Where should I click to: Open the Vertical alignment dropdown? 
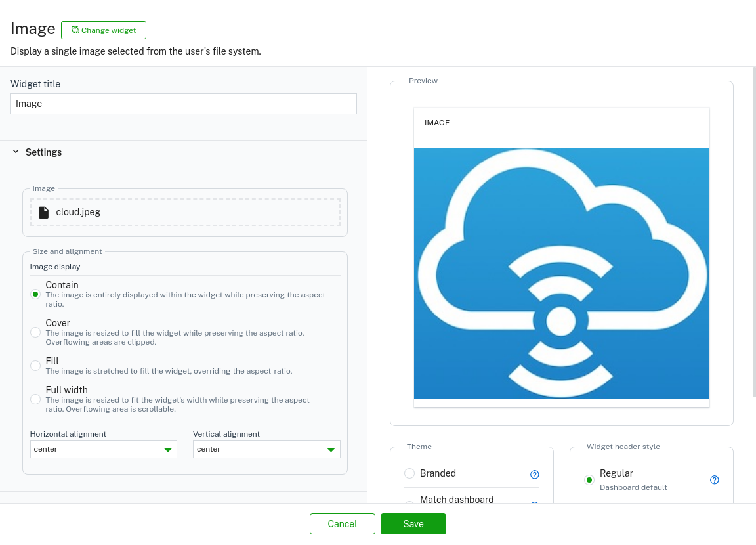tap(266, 449)
